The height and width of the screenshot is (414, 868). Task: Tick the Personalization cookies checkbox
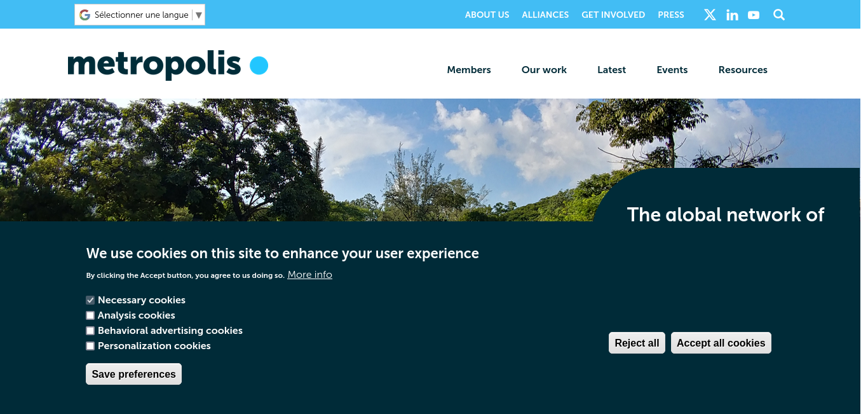90,346
